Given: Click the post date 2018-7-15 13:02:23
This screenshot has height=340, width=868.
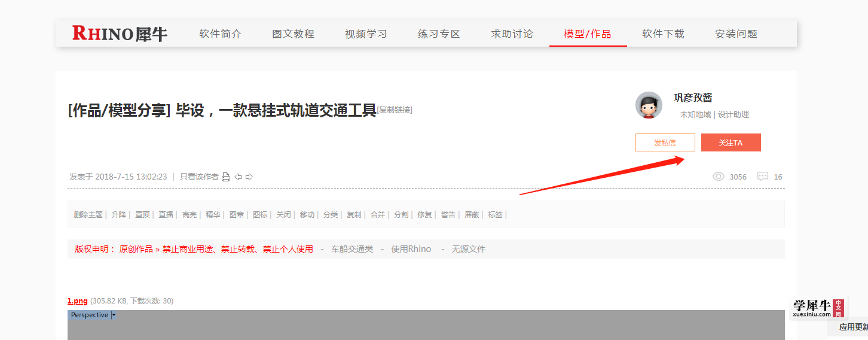Looking at the screenshot, I should [x=131, y=177].
